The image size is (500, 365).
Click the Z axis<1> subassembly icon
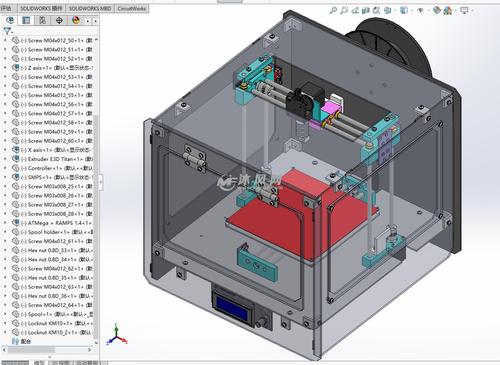tap(15, 68)
